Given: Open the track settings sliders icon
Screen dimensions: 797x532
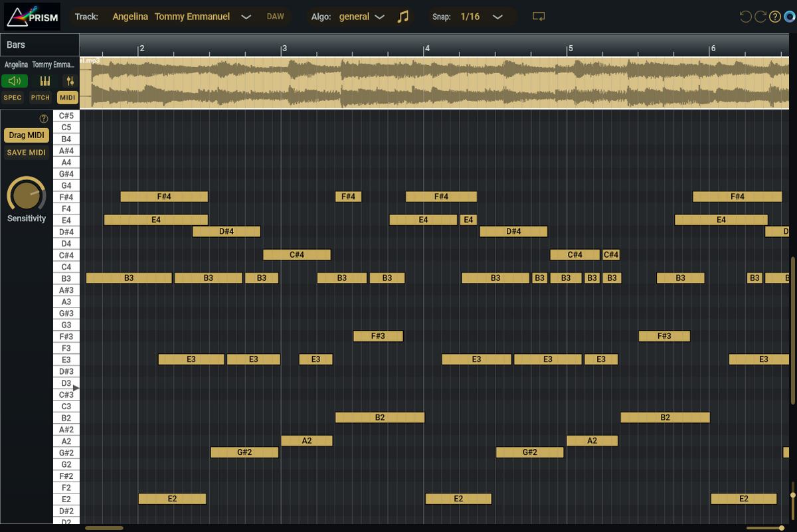Looking at the screenshot, I should [x=70, y=80].
